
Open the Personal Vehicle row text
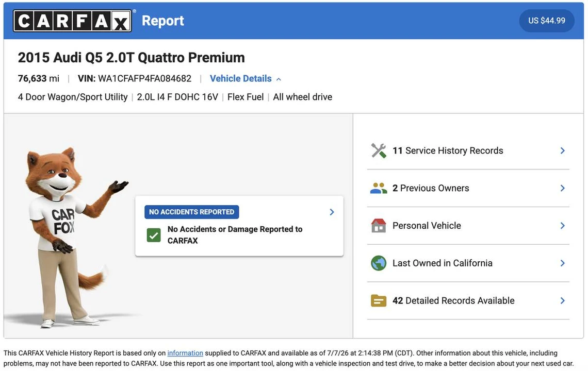427,226
